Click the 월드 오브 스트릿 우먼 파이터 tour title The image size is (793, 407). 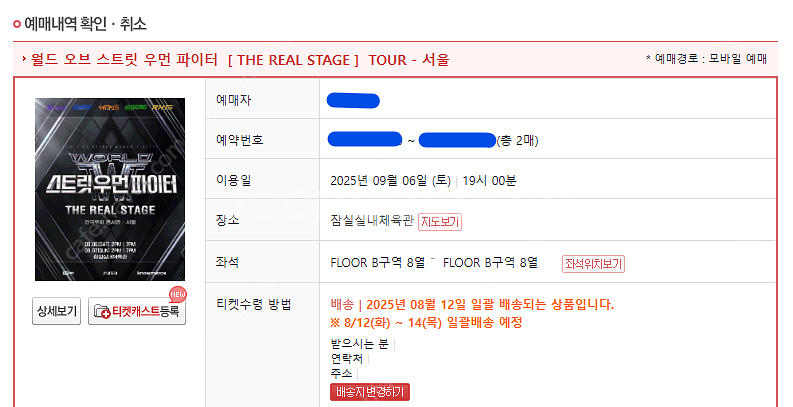pyautogui.click(x=240, y=60)
